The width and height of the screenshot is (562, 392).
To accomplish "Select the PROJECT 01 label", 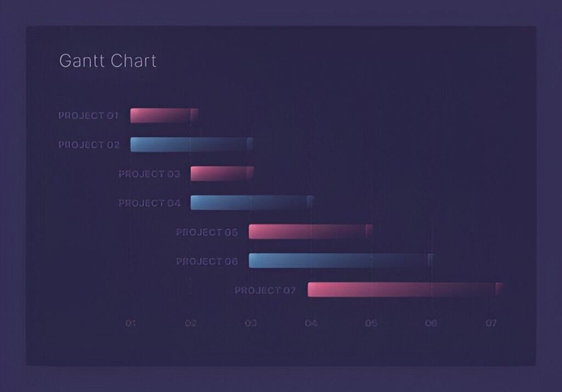I will pos(88,116).
